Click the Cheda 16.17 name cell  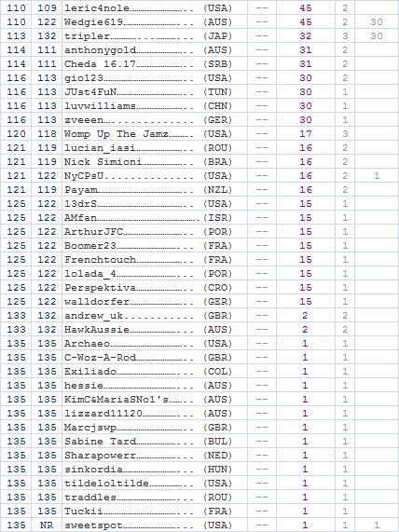[x=100, y=64]
